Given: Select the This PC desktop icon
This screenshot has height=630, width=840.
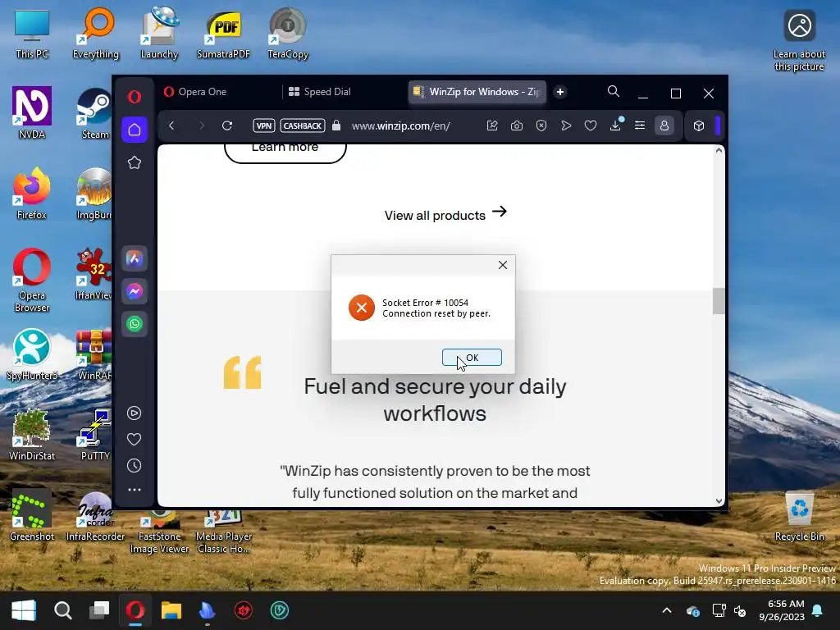Looking at the screenshot, I should tap(32, 34).
